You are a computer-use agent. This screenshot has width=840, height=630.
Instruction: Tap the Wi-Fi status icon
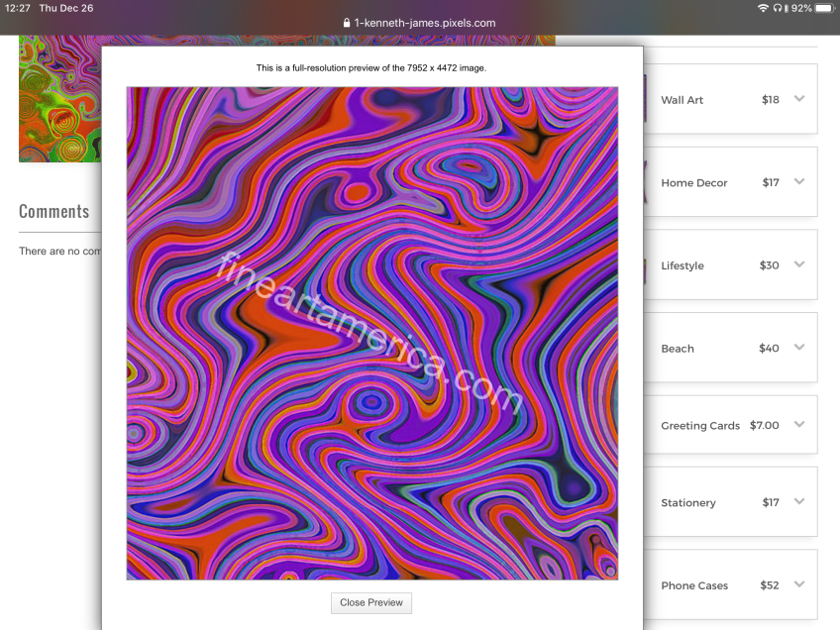click(x=763, y=8)
